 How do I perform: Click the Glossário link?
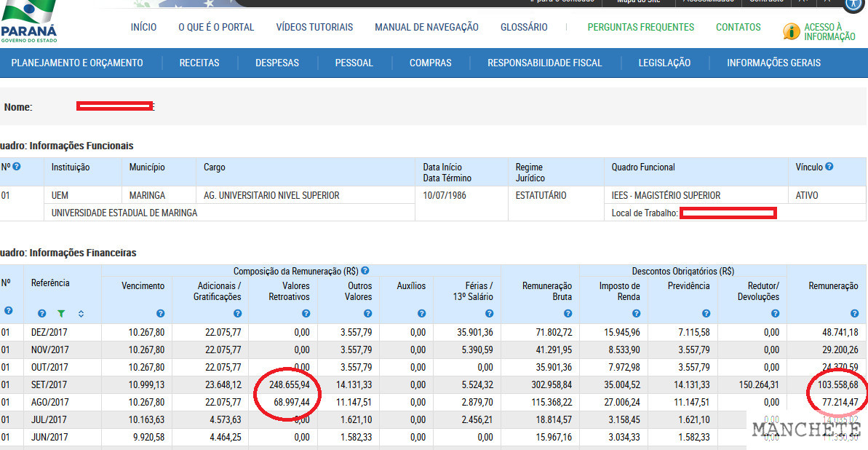pyautogui.click(x=524, y=28)
